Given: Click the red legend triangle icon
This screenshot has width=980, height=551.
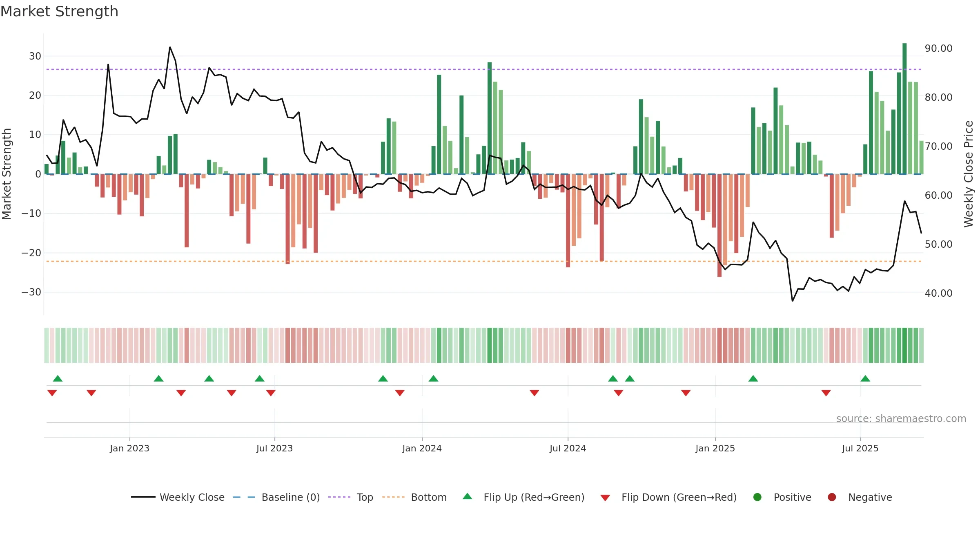Looking at the screenshot, I should tap(605, 498).
